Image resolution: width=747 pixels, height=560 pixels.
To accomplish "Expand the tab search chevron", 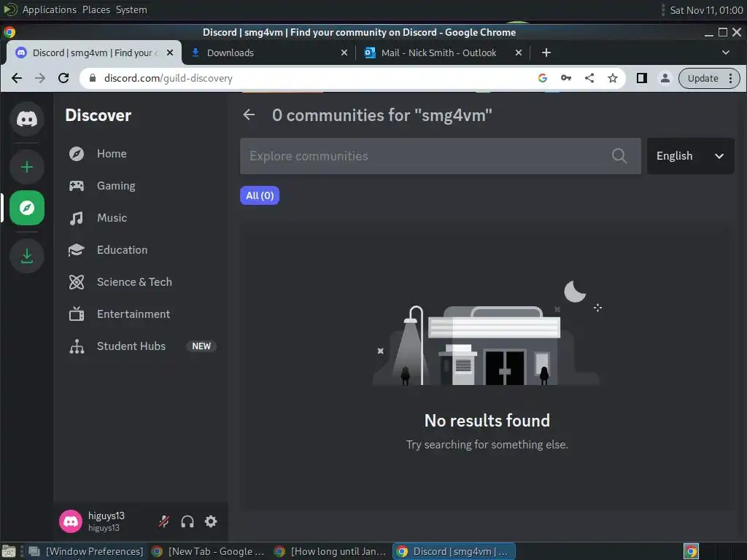I will pos(726,52).
